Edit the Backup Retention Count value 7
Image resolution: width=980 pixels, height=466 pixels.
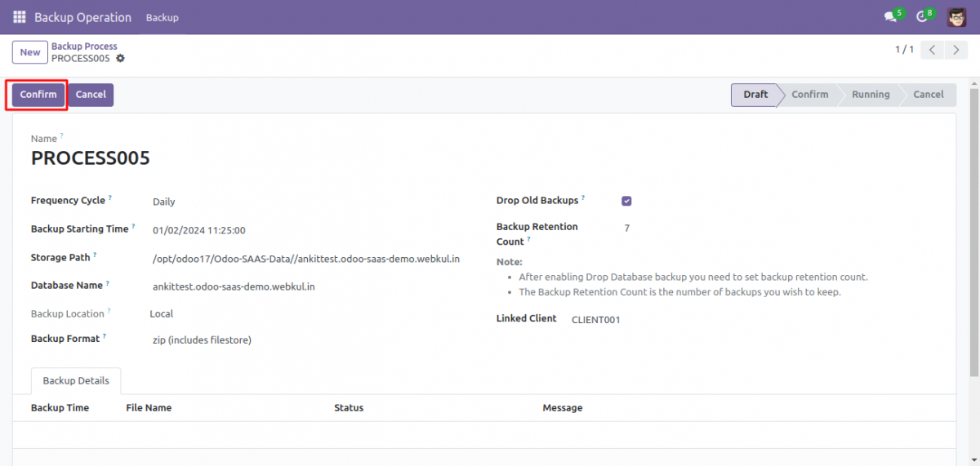click(626, 229)
